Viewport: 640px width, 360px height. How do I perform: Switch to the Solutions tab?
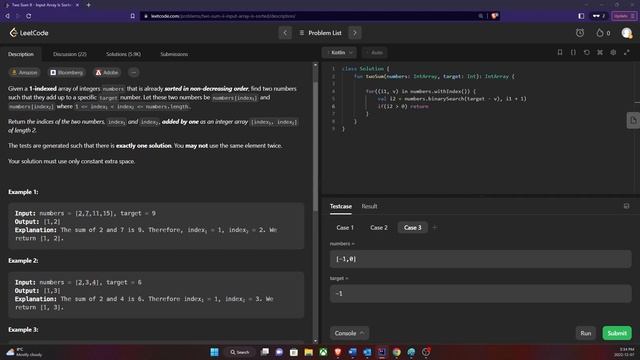(123, 54)
